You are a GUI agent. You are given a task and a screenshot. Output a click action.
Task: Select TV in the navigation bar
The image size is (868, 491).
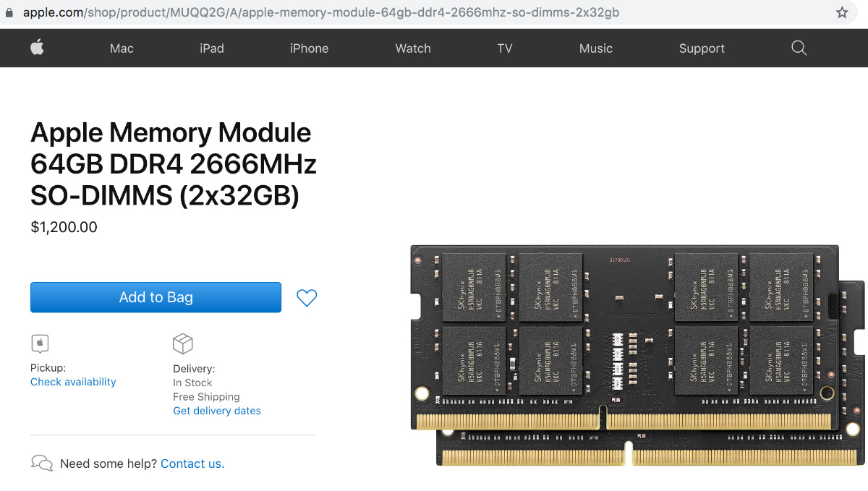(x=505, y=48)
